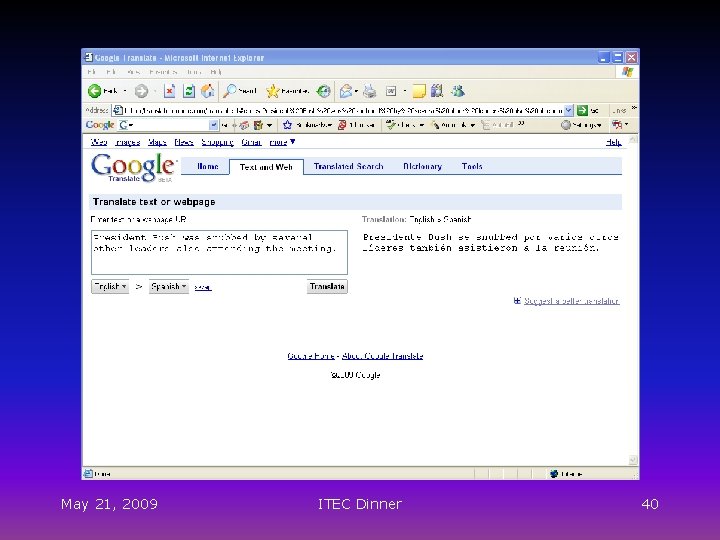Open the Help menu in the menu bar
This screenshot has width=720, height=540.
coord(216,72)
